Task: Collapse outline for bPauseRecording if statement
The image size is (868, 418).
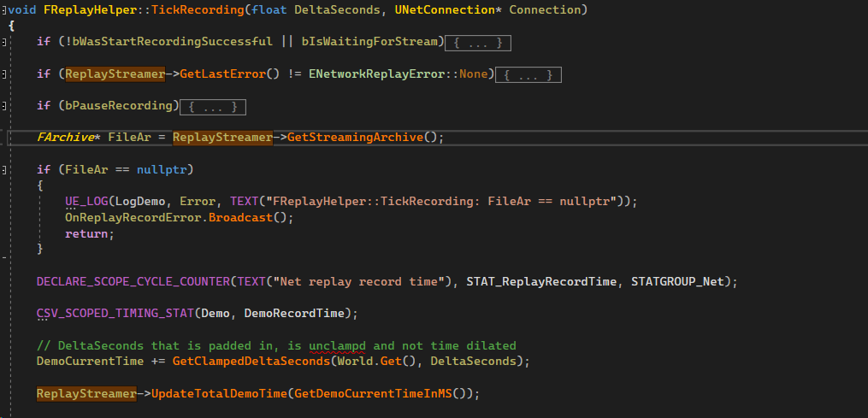Action: (4, 107)
